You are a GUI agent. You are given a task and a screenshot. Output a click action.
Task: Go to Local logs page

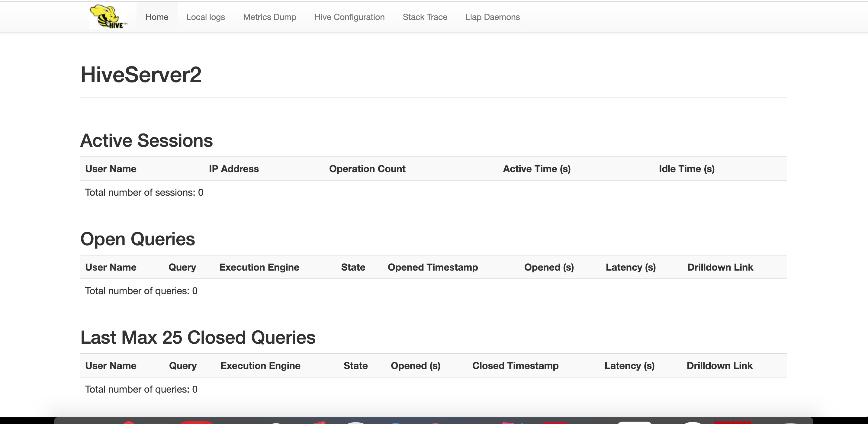coord(206,17)
